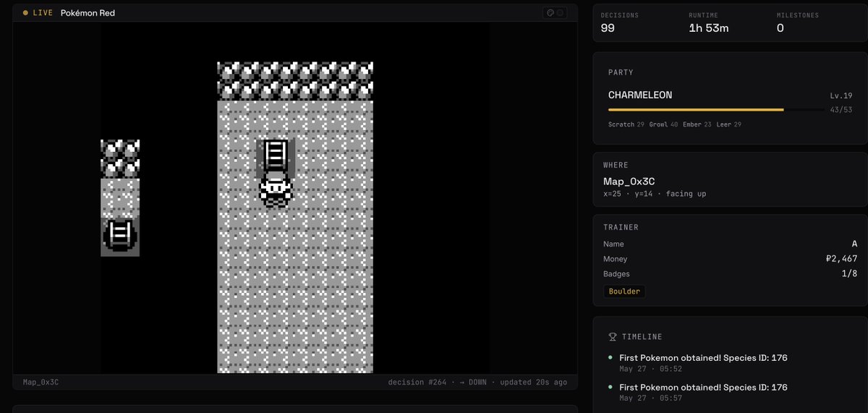Click the Lv.19 level text
This screenshot has height=413, width=868.
pos(841,95)
